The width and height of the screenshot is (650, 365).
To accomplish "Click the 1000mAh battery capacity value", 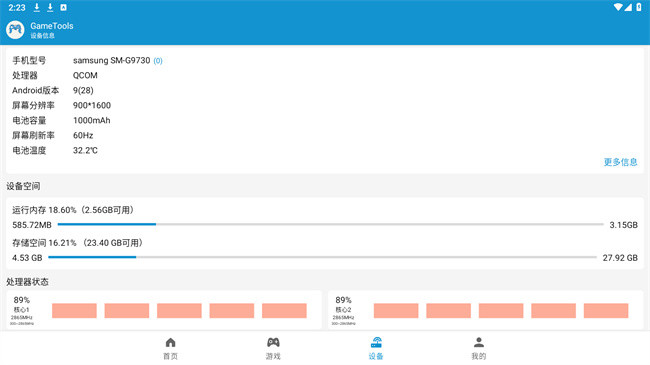I will click(x=92, y=120).
